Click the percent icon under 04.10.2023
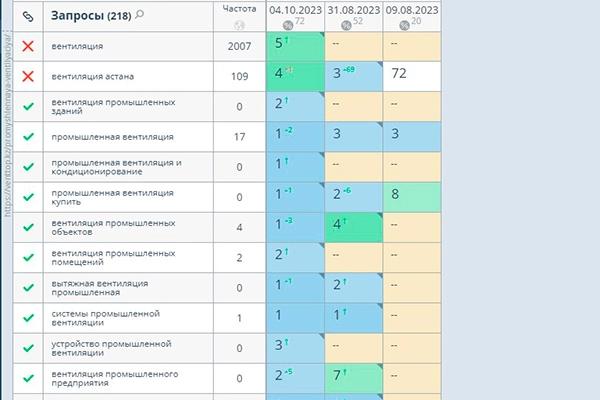The image size is (600, 400). click(x=288, y=25)
